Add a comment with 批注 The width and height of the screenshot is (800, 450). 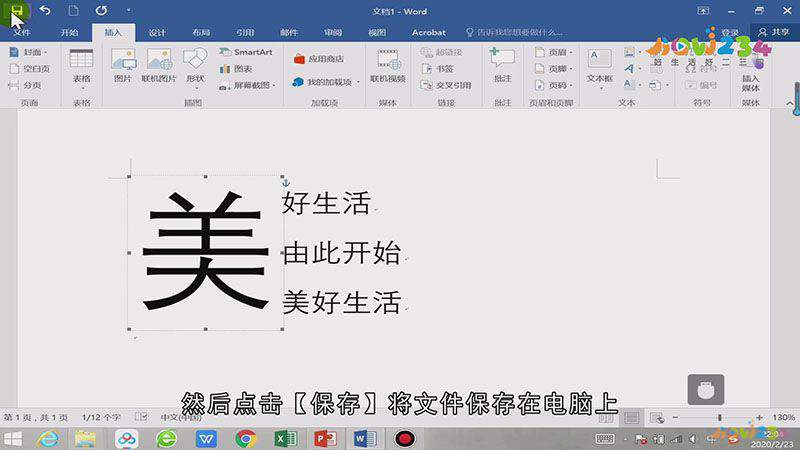(503, 65)
